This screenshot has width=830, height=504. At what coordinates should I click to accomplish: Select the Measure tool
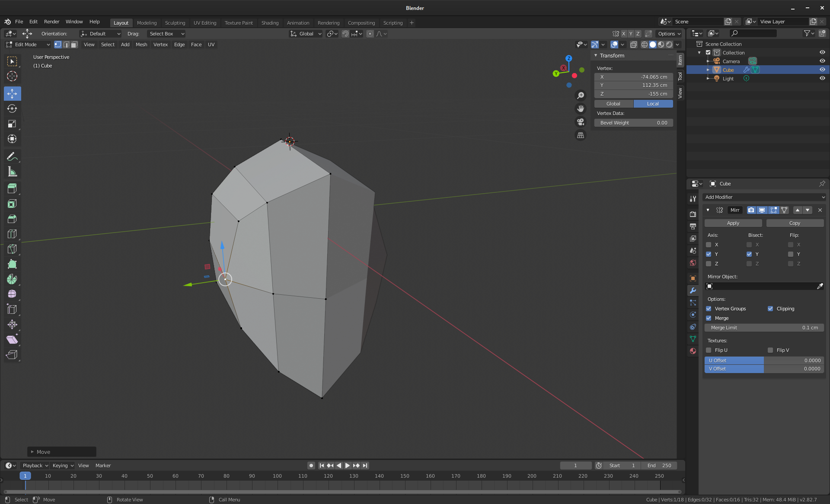tap(12, 172)
